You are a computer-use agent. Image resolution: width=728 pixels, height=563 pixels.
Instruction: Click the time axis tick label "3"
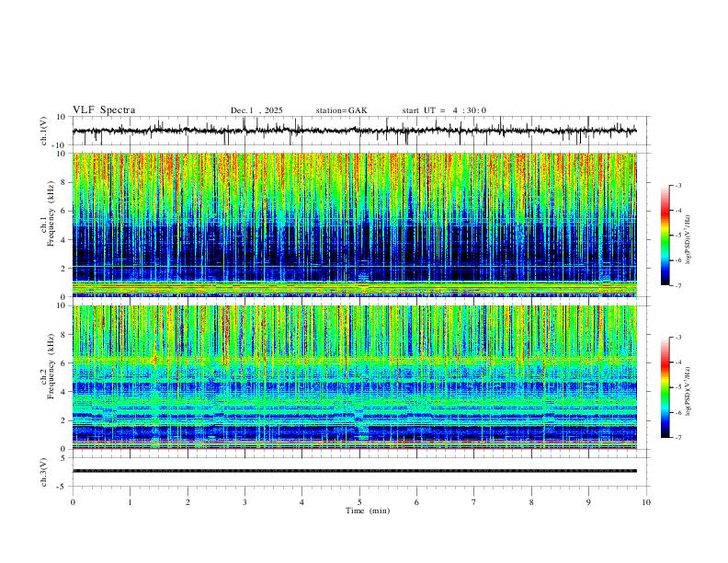245,502
